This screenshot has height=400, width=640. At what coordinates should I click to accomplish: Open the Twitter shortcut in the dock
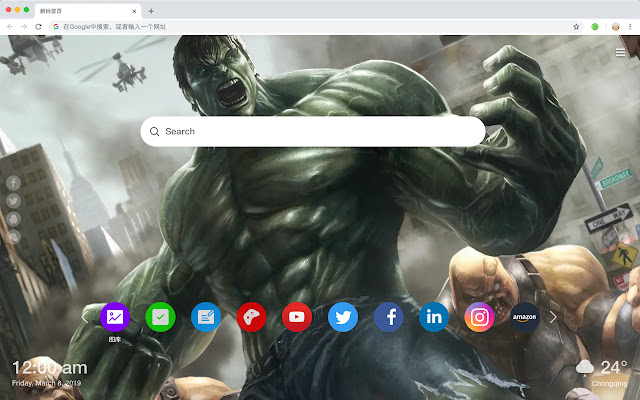pos(343,317)
